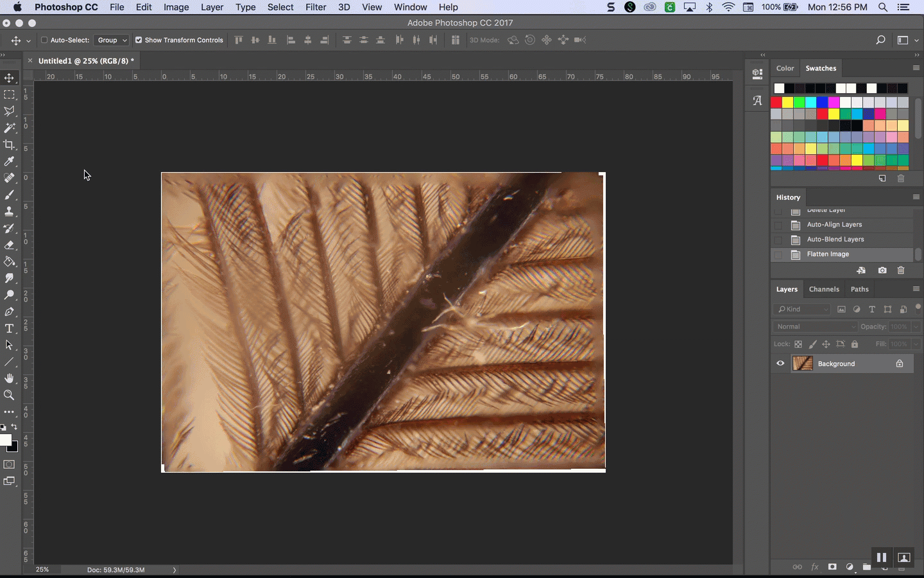Open the Select menu
This screenshot has height=578, width=924.
click(x=280, y=7)
